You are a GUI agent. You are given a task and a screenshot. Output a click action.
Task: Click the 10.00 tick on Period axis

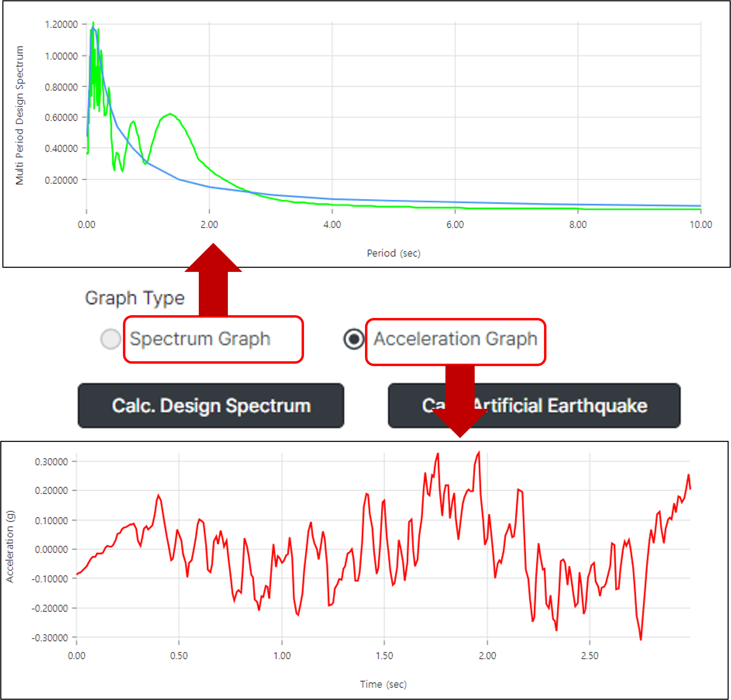coord(701,225)
